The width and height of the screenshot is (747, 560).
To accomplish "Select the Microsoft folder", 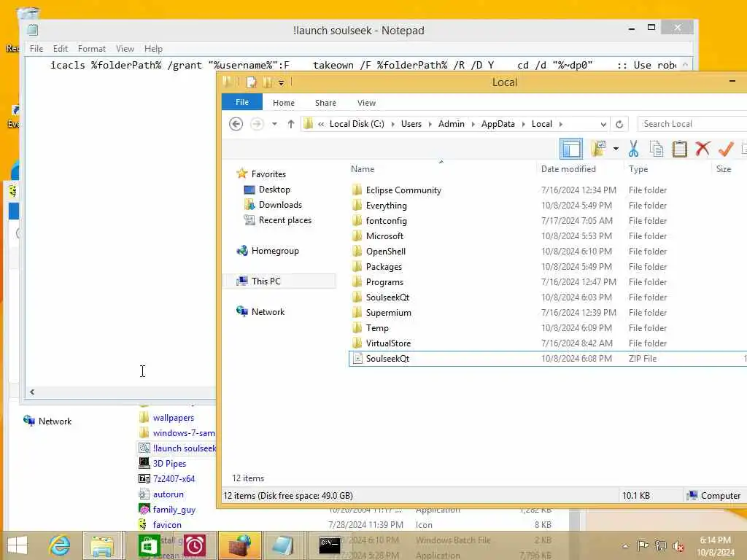I will click(384, 236).
